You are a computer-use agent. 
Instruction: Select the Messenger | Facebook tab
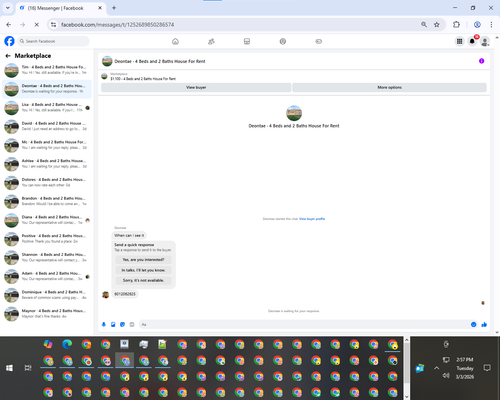tap(61, 8)
